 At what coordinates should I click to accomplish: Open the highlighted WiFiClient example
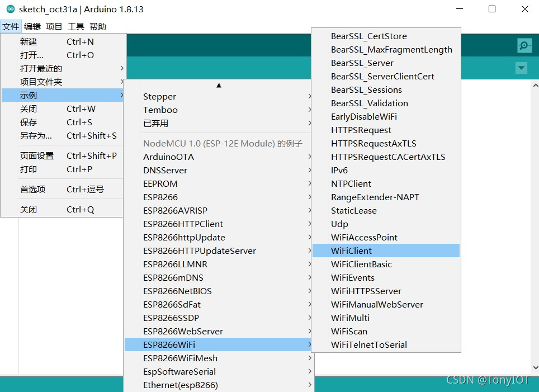(x=386, y=251)
